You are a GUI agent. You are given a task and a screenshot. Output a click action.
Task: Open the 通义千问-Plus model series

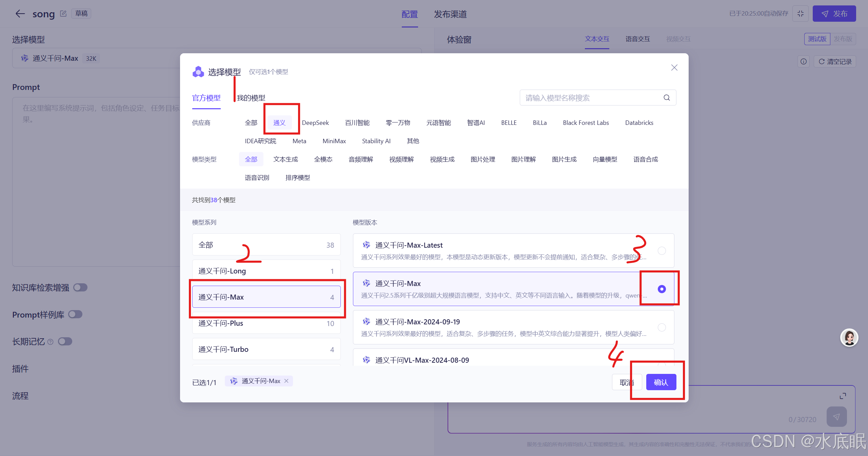(x=266, y=323)
